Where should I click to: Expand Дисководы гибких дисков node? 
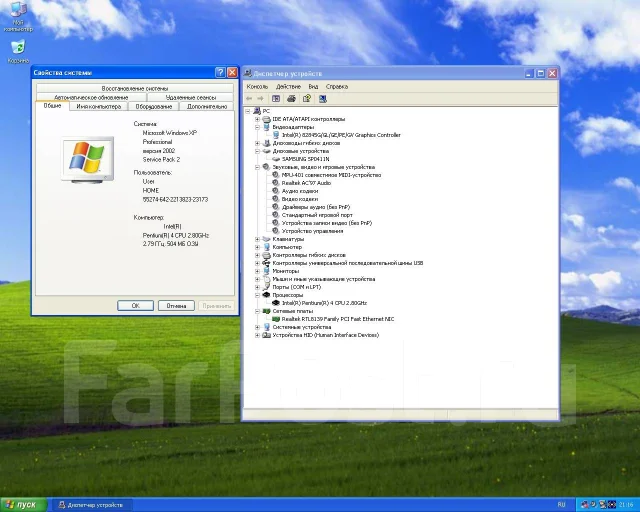point(258,143)
